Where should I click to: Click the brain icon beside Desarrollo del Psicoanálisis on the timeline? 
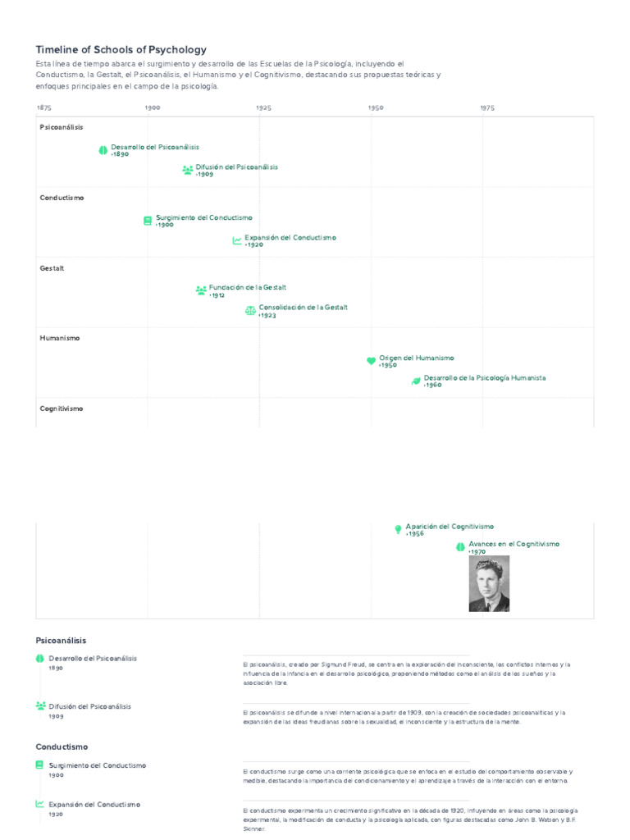103,151
